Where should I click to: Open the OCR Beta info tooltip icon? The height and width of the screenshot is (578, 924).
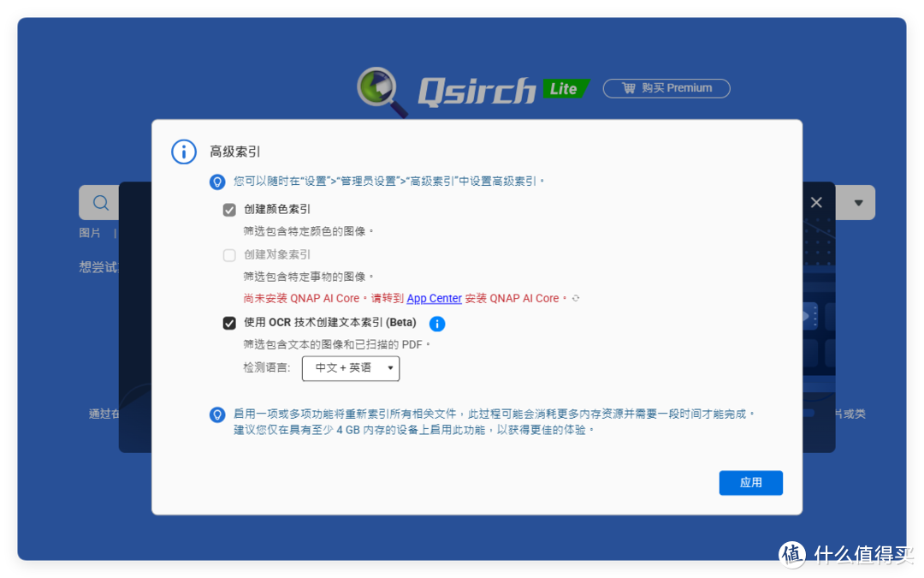(437, 323)
